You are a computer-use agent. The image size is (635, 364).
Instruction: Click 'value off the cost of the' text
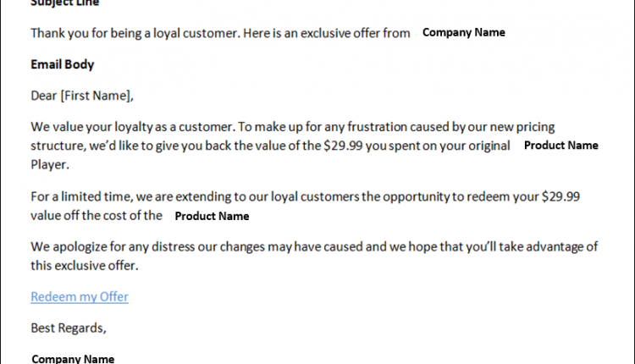(97, 215)
